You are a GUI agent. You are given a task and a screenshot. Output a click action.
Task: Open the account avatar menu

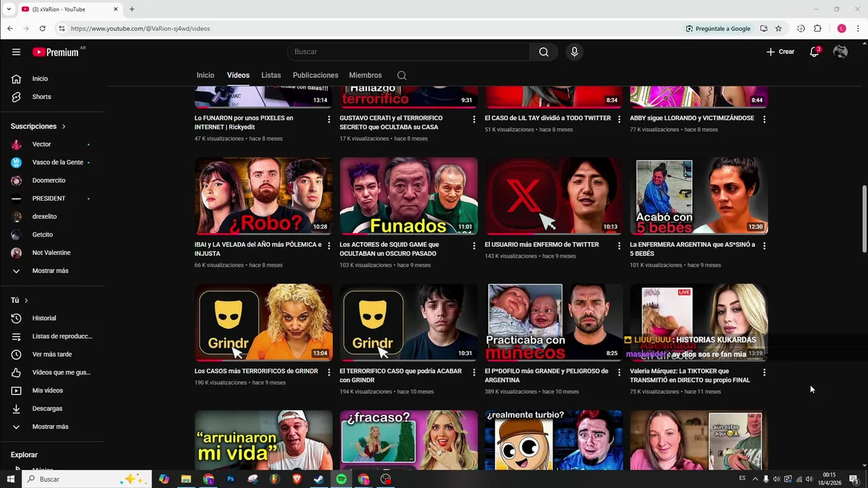pyautogui.click(x=840, y=52)
